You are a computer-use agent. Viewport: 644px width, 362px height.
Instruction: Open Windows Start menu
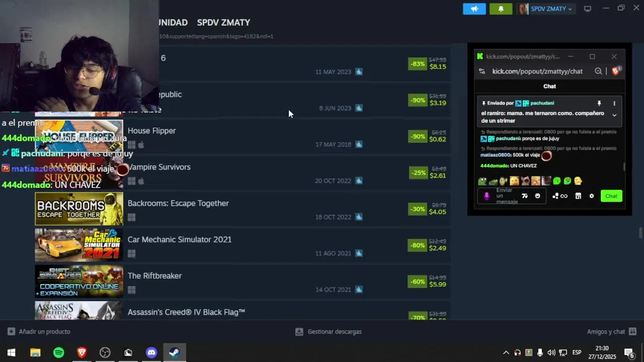[x=11, y=352]
